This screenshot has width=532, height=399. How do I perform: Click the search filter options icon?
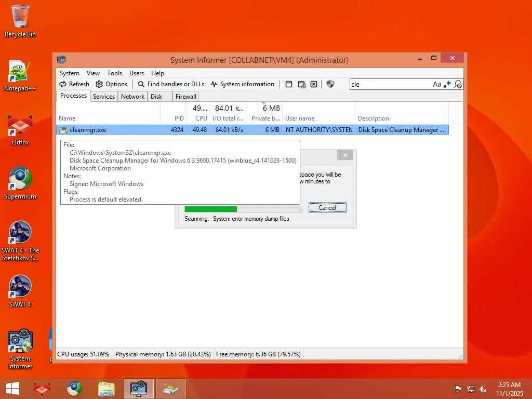(458, 84)
